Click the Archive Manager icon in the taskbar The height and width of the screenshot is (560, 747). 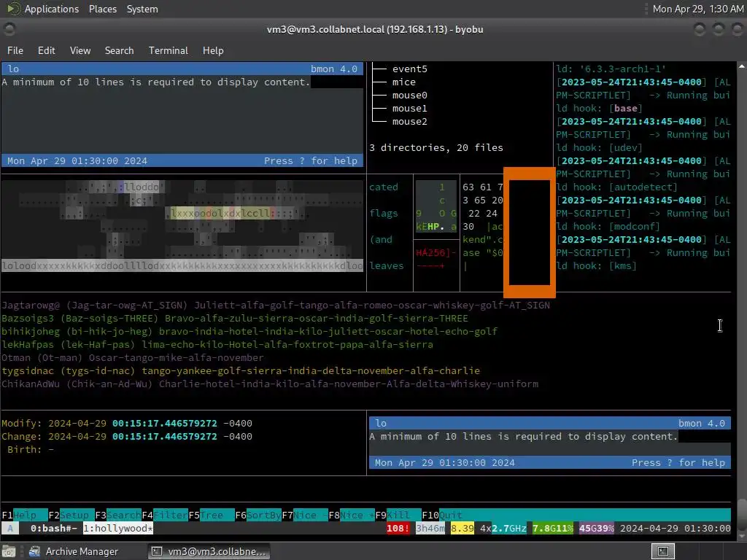point(34,551)
